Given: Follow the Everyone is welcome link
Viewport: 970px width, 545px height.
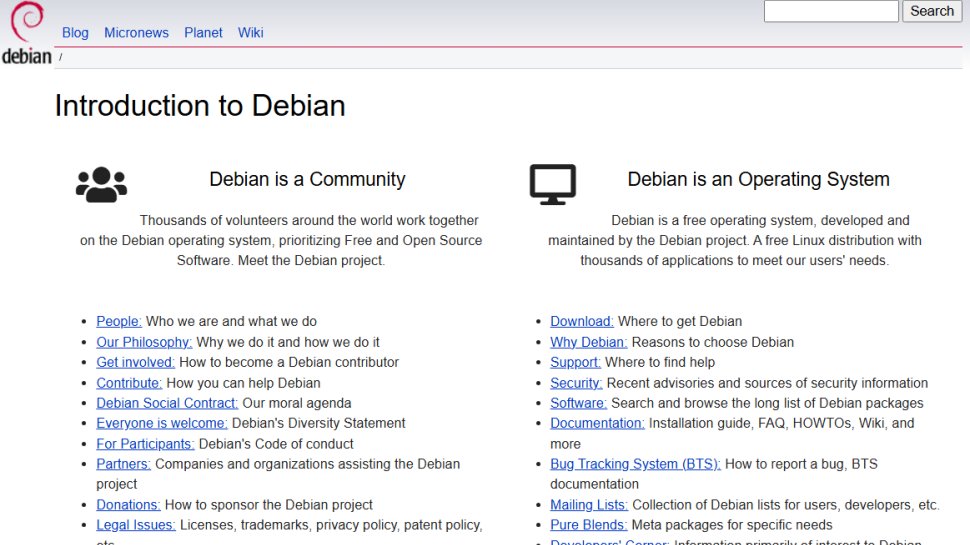Looking at the screenshot, I should [x=161, y=423].
